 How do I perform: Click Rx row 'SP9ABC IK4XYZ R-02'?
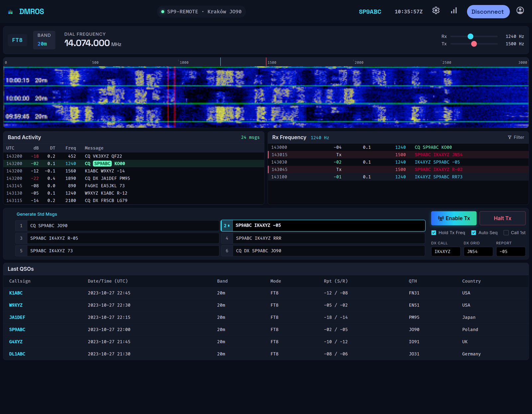coord(398,169)
